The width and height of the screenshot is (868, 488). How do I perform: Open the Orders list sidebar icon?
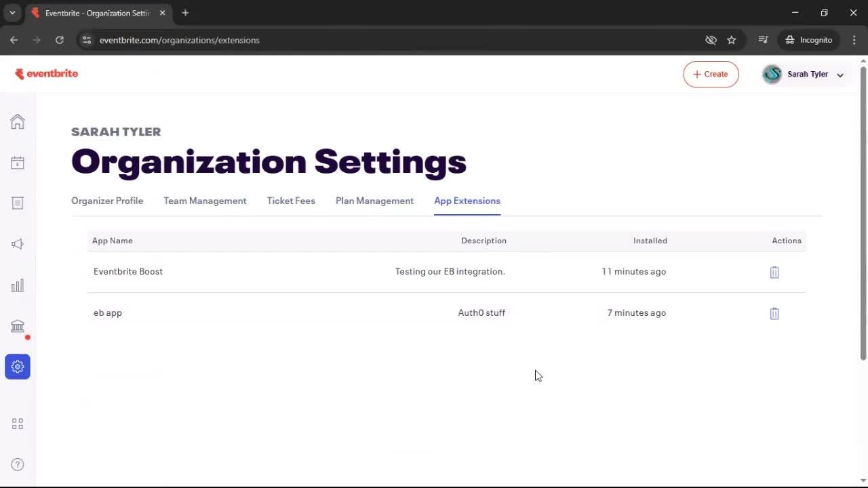(x=18, y=203)
